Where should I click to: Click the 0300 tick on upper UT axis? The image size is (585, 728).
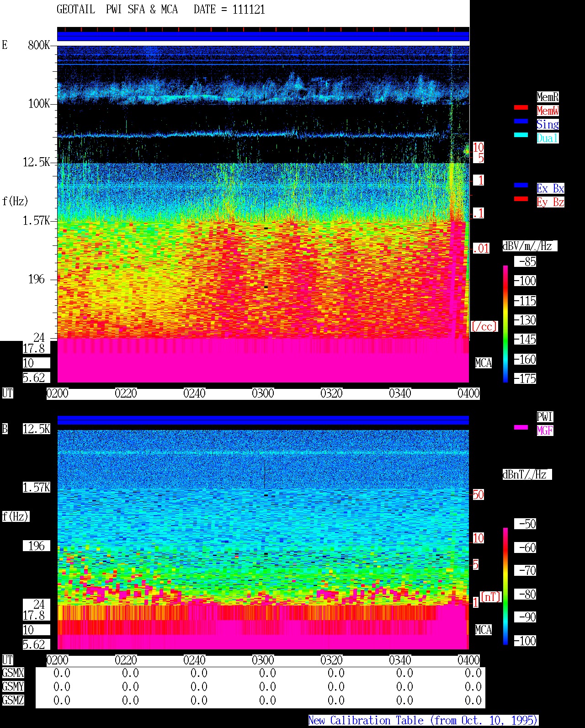point(263,393)
